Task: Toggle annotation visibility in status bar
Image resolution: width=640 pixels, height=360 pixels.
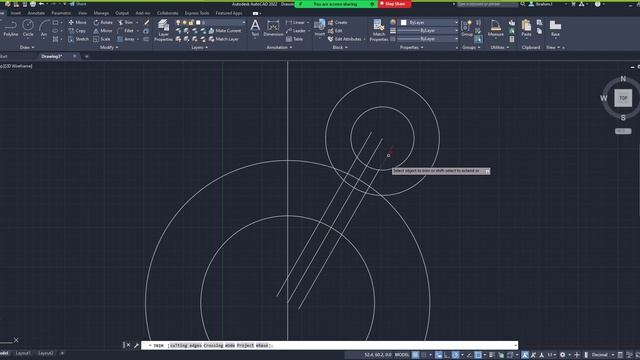Action: pyautogui.click(x=525, y=355)
